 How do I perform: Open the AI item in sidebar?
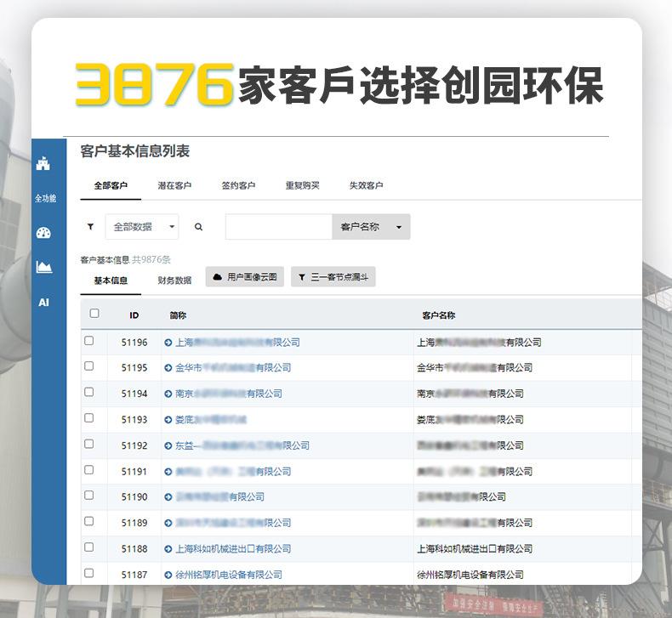43,303
